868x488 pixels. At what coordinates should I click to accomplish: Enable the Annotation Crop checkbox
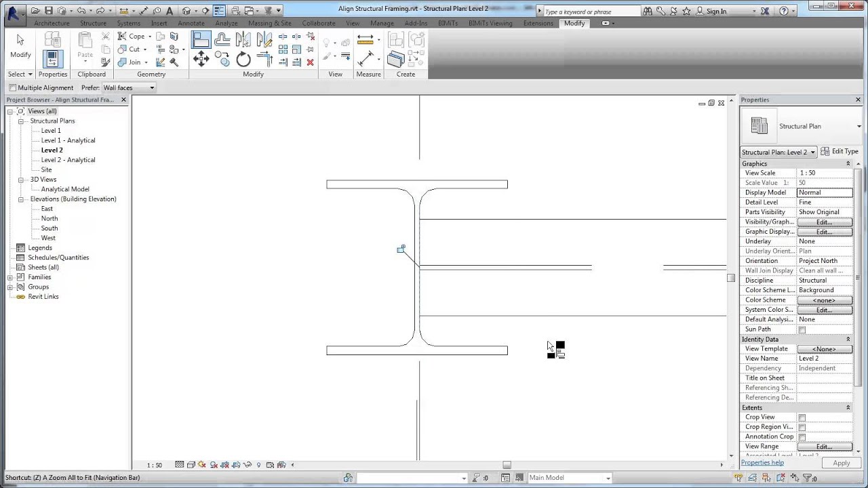coord(802,437)
